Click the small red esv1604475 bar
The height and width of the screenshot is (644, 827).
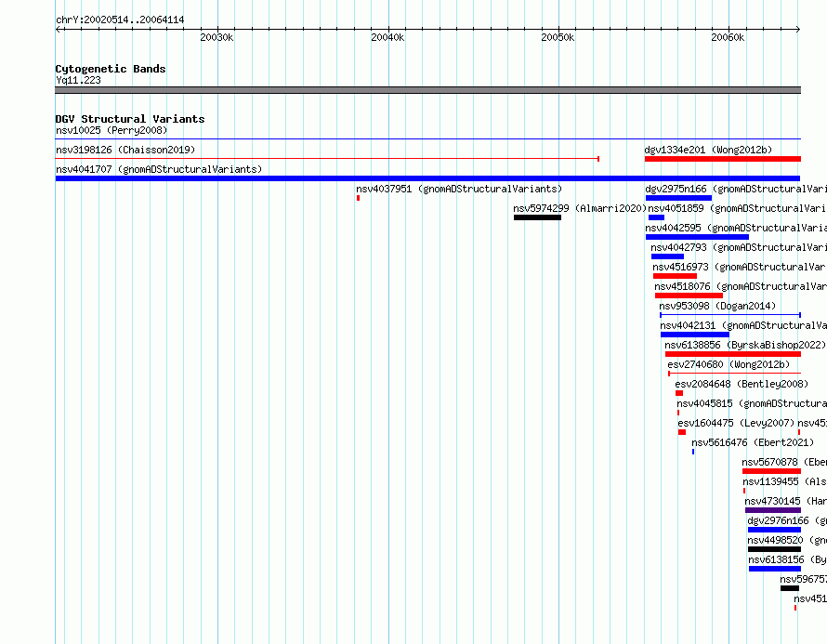[682, 432]
